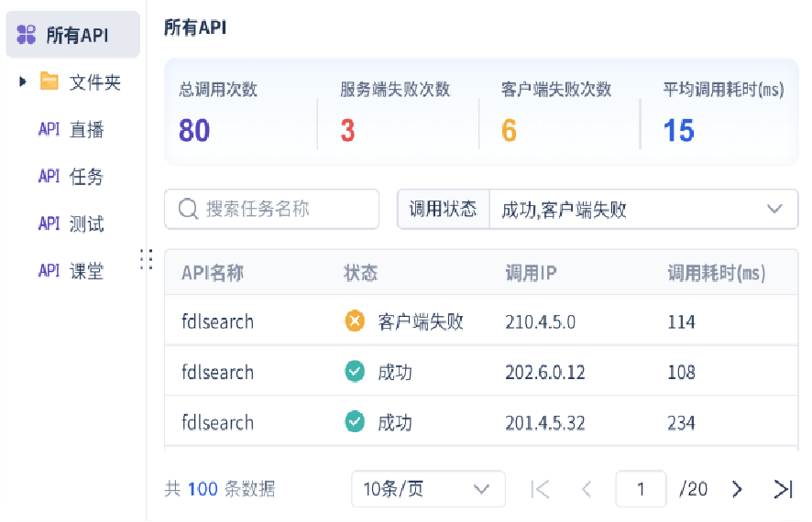This screenshot has height=522, width=812.
Task: Click the orange 客户端失败 status icon
Action: (355, 321)
